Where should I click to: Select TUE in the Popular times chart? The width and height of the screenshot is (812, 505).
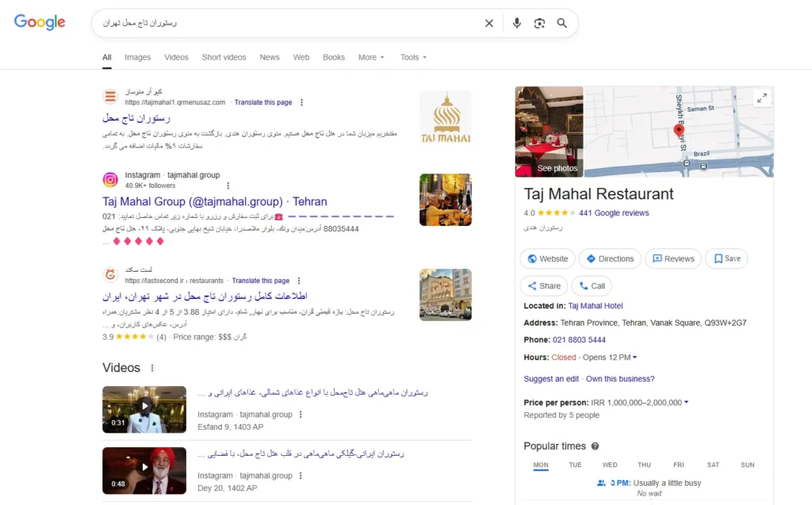click(x=575, y=465)
